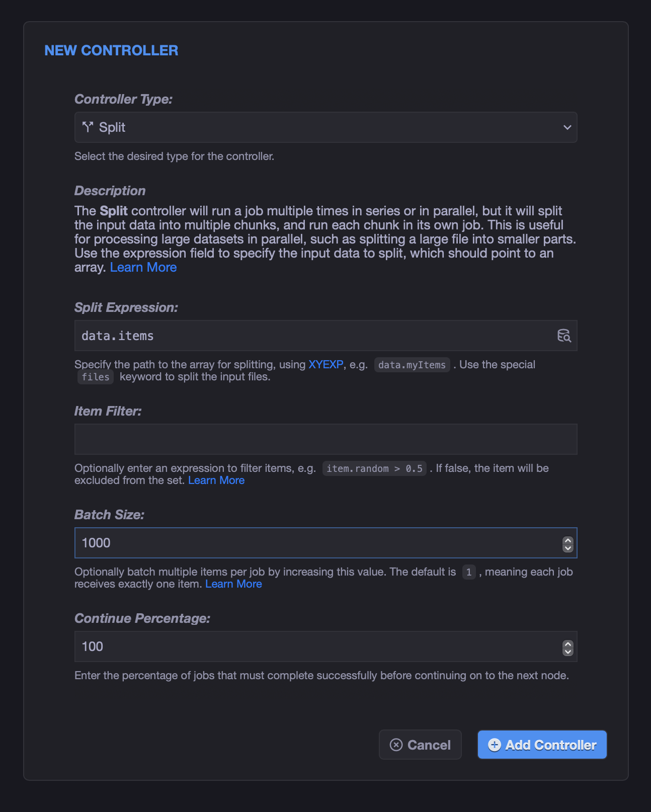
Task: Open the Learn More link in Description
Action: tap(143, 267)
